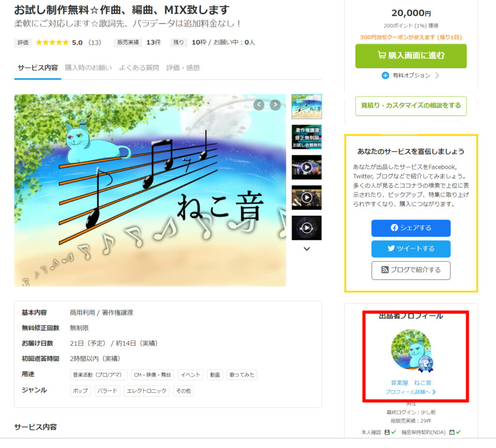Select the 評価・感想 tab
The width and height of the screenshot is (496, 448).
[183, 68]
